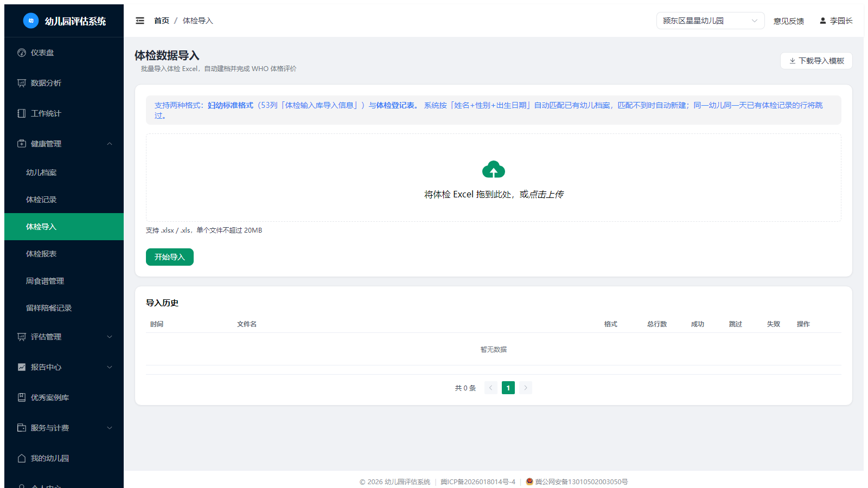Click the next page arrow

click(x=526, y=388)
